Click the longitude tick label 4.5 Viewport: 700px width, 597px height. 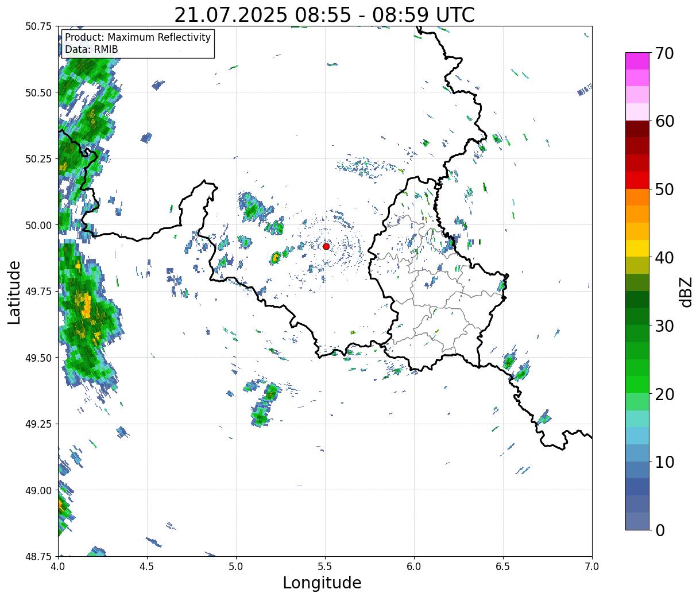click(x=147, y=566)
